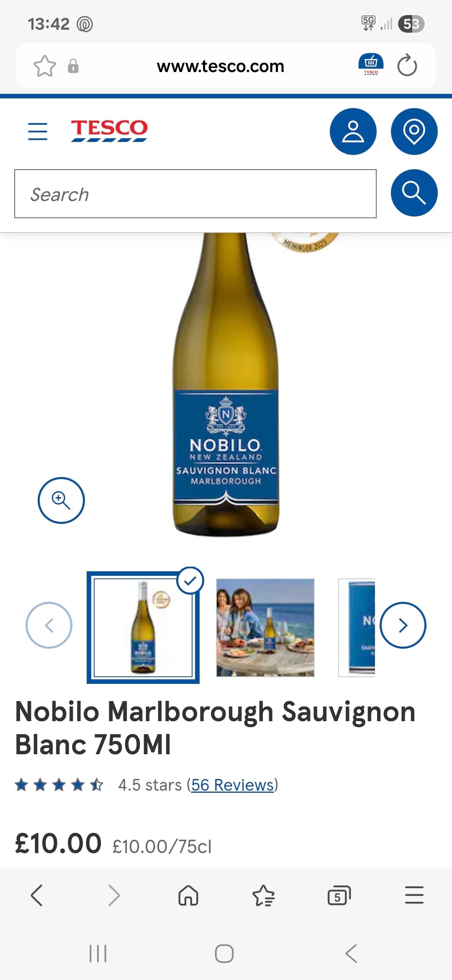
Task: Reload the page with refresh icon
Action: (x=407, y=66)
